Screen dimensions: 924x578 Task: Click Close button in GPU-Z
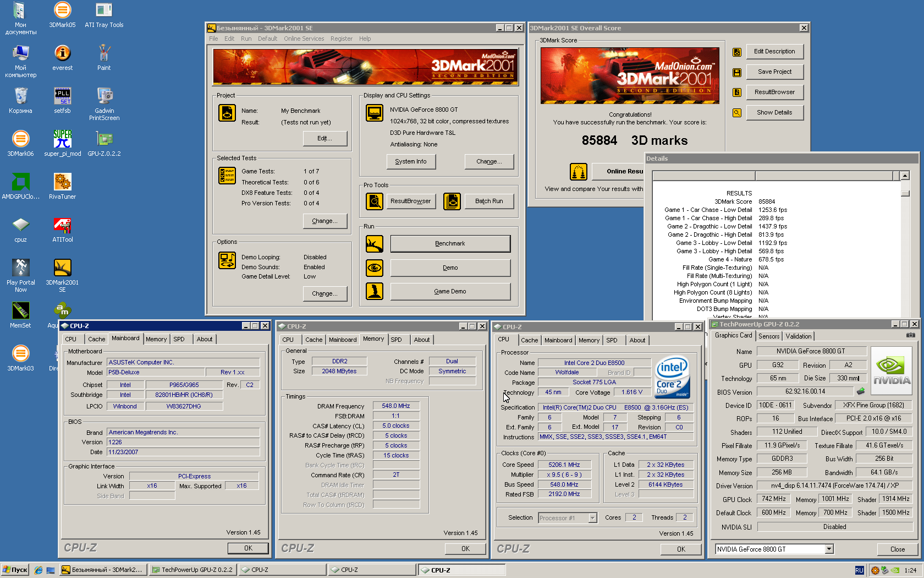[x=898, y=549]
